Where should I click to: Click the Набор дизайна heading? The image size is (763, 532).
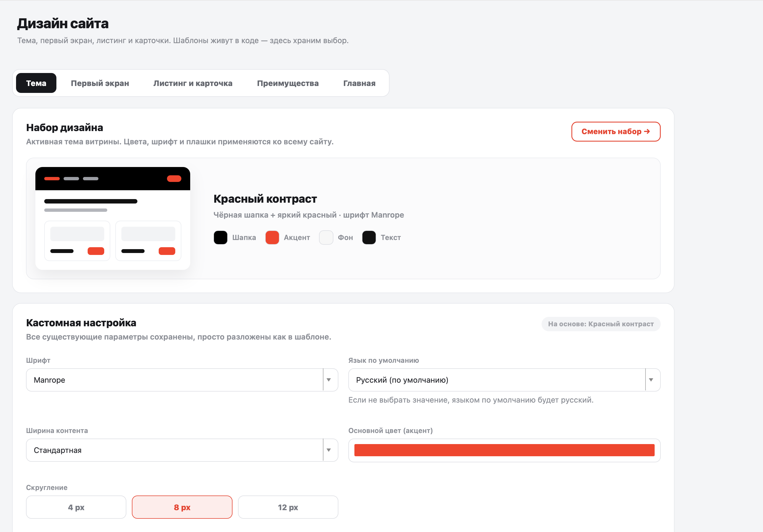click(x=65, y=127)
